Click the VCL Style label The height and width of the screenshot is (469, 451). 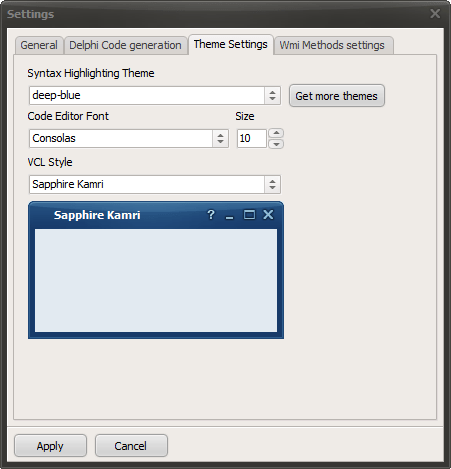pos(50,162)
